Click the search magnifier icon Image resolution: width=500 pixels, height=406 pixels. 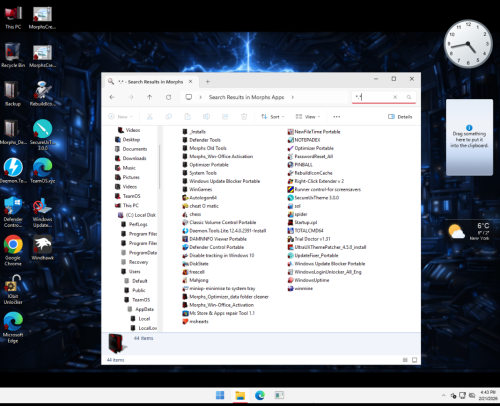tap(409, 97)
